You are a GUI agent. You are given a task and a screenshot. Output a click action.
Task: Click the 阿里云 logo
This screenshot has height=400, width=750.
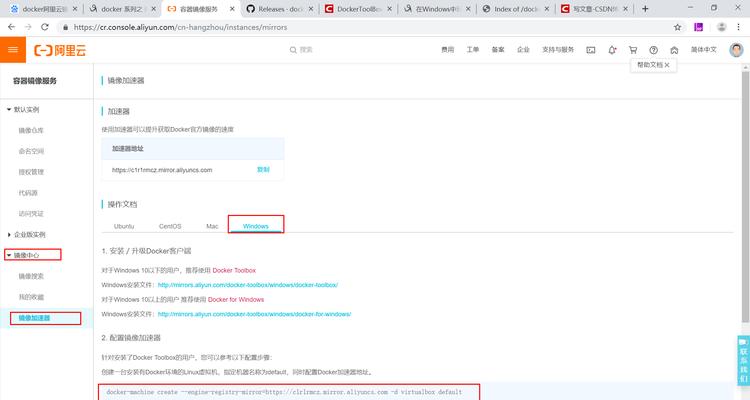click(60, 50)
